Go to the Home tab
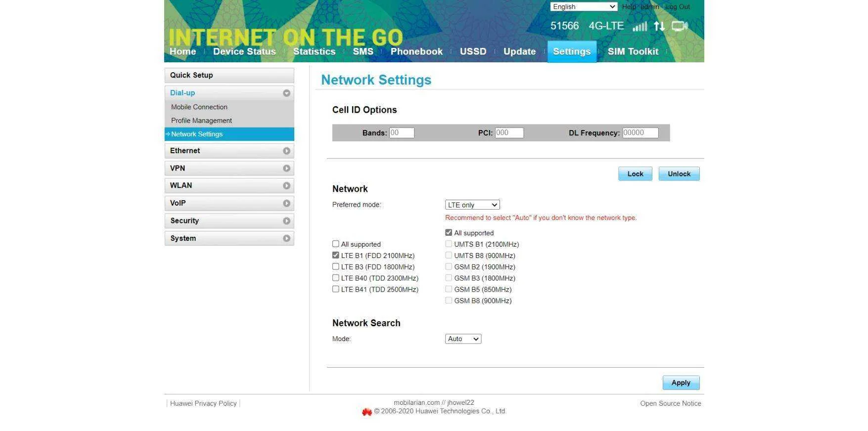Screen dimensions: 868x431 point(183,51)
